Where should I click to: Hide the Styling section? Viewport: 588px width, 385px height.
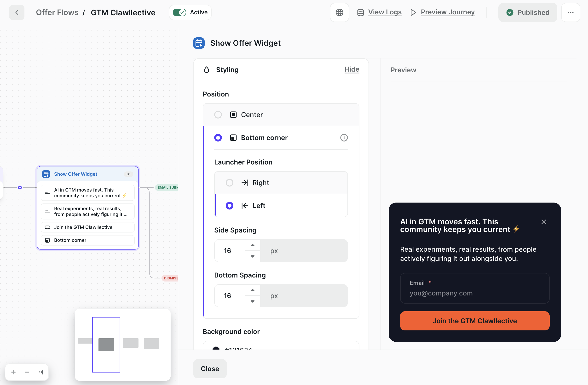pos(352,69)
